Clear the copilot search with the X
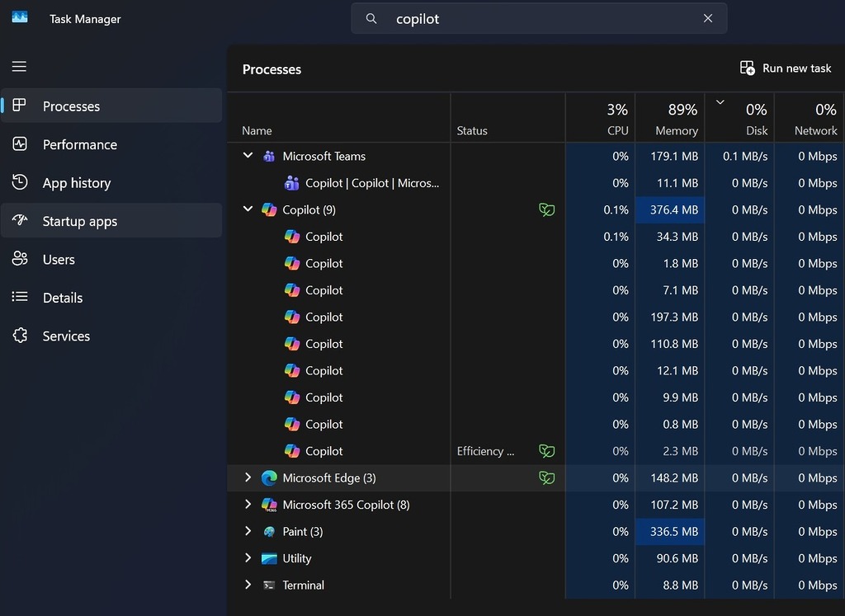 click(x=707, y=18)
